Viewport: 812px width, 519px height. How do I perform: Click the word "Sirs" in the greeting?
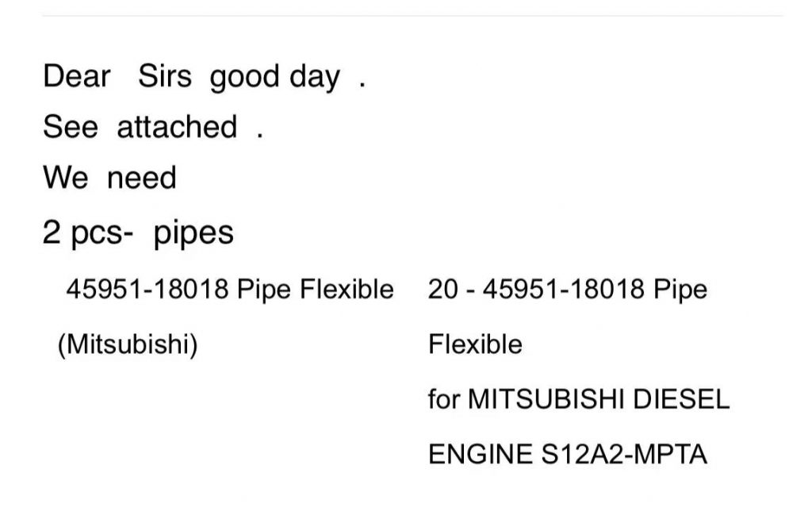point(165,77)
